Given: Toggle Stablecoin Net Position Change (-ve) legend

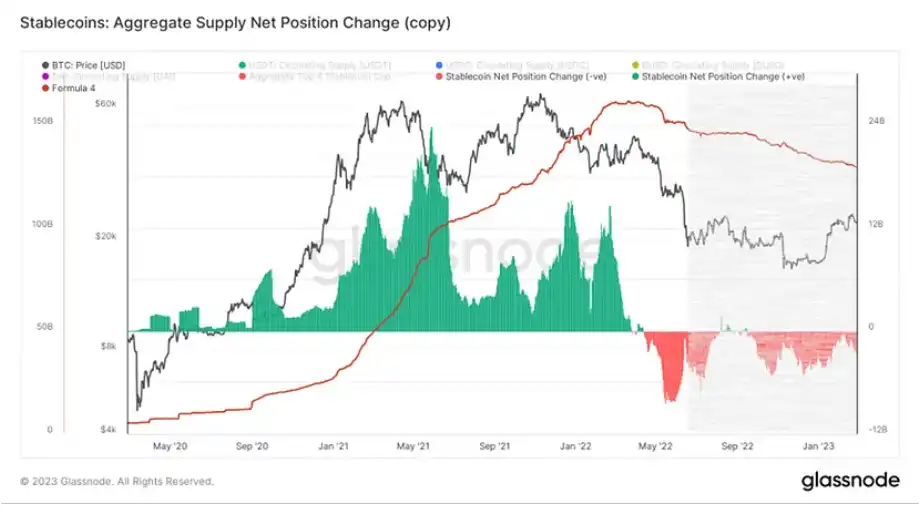Looking at the screenshot, I should (521, 77).
